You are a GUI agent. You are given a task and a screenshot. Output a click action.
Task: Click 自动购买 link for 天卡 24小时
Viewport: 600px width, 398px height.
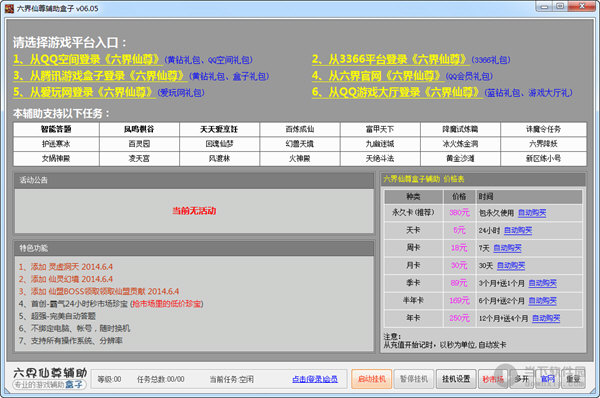[518, 230]
